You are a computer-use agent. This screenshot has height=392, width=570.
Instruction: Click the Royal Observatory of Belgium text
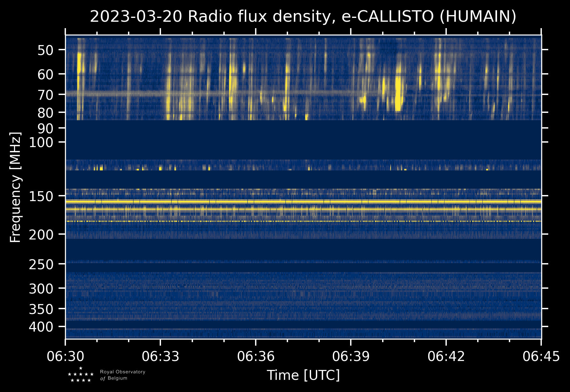point(123,375)
